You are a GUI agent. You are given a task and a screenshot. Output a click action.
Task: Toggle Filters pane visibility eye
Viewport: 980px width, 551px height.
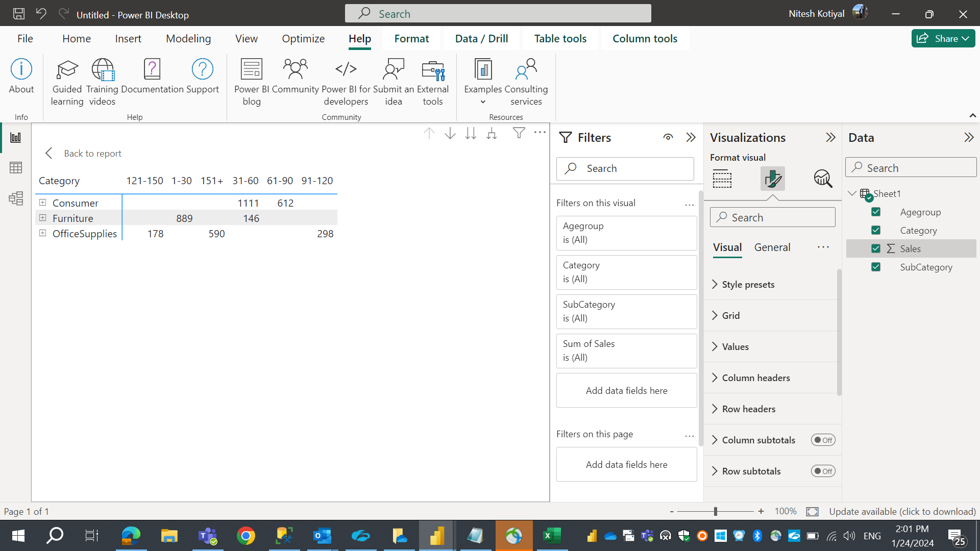pyautogui.click(x=668, y=137)
